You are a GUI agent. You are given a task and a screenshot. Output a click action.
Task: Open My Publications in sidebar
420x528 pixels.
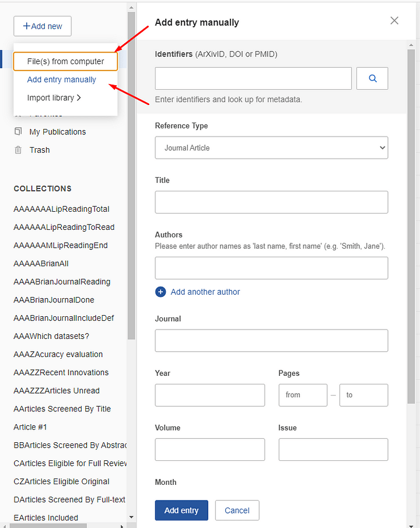pos(57,132)
